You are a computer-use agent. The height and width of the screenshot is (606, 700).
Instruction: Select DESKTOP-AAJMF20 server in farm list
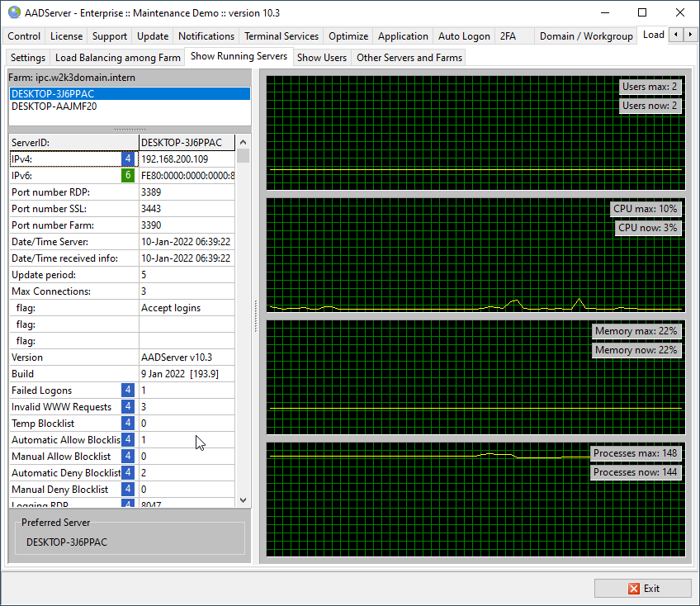[53, 107]
